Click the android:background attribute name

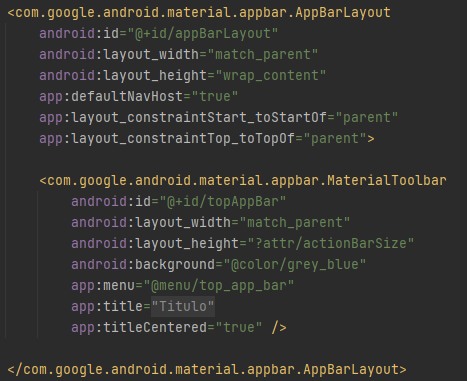[143, 265]
